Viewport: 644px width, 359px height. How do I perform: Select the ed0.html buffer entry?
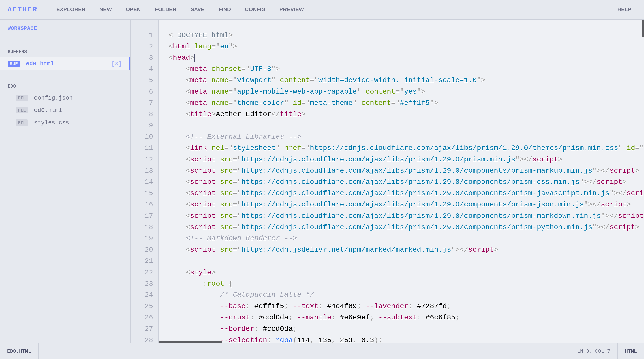[40, 64]
